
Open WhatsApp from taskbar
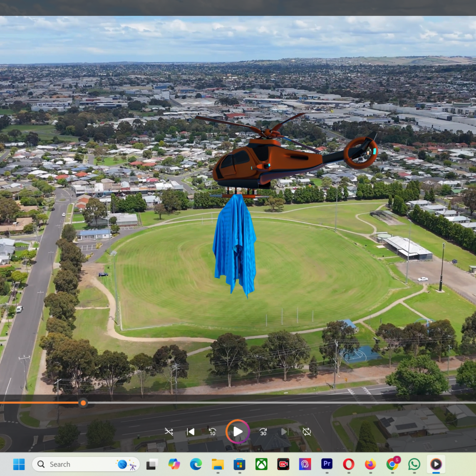[x=414, y=464]
